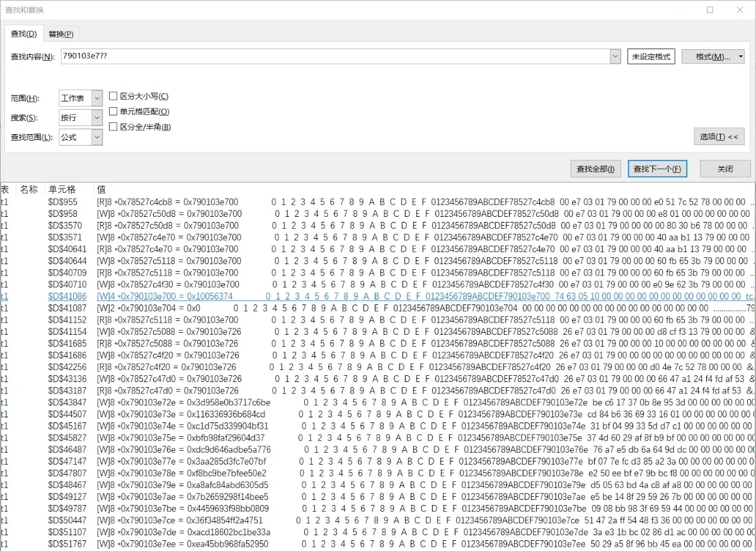The image size is (756, 551).
Task: Click value [W]2 *0x790103e704 = 0x0
Action: (149, 308)
